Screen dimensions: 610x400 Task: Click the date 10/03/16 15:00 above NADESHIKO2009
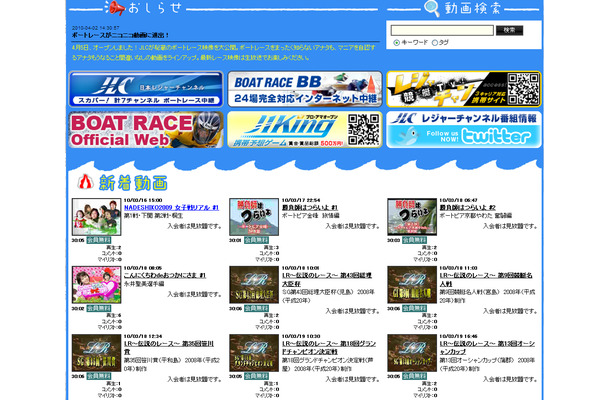tap(143, 200)
